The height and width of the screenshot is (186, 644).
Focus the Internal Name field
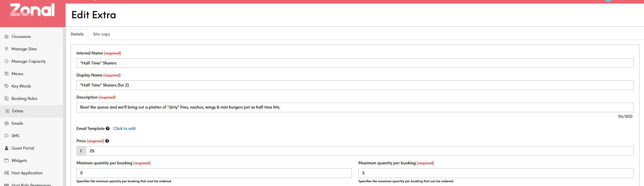(x=355, y=63)
